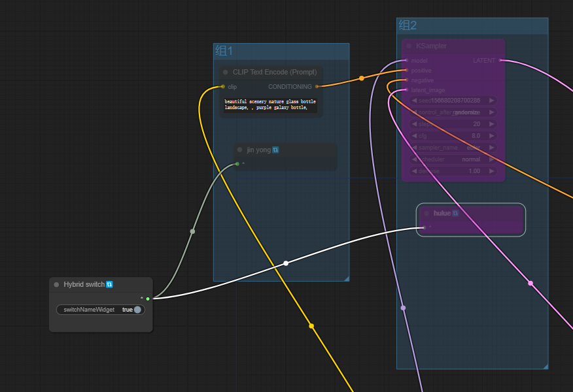Image resolution: width=573 pixels, height=392 pixels.
Task: Open the sampler_name dropdown
Action: 453,148
